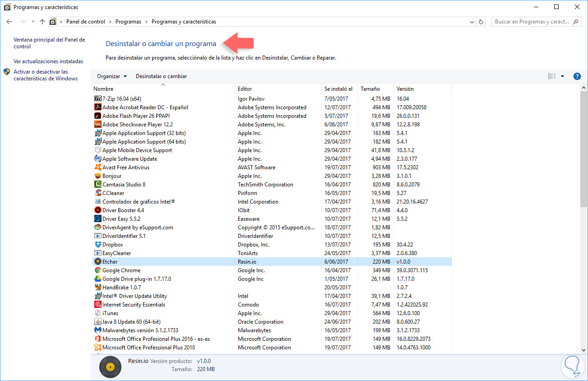Click the Camtasia Studio 8 icon
The image size is (588, 381).
point(98,184)
